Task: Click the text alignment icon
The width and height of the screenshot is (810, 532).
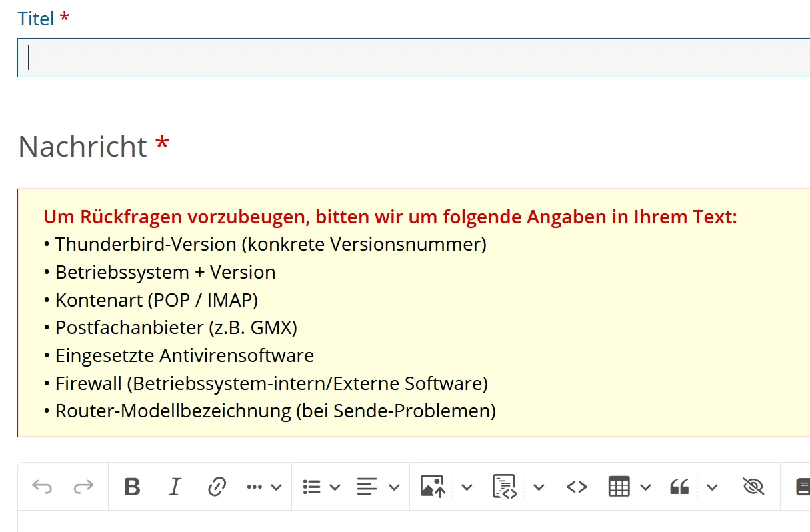Action: click(367, 487)
